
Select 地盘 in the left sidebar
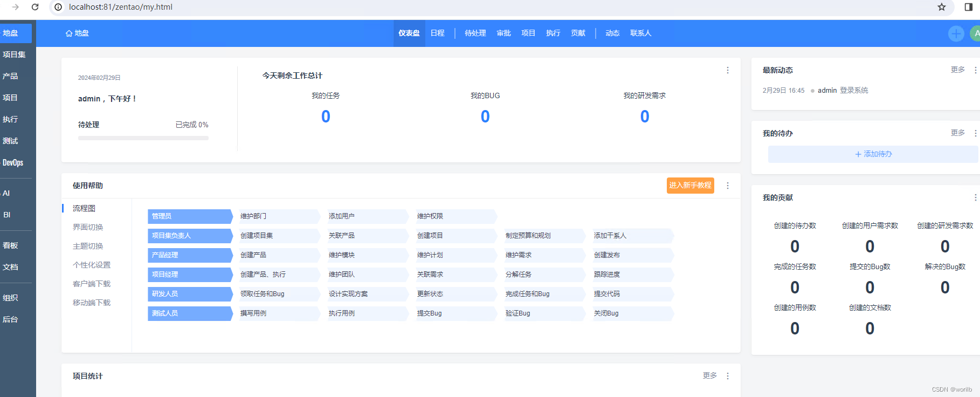[16, 33]
